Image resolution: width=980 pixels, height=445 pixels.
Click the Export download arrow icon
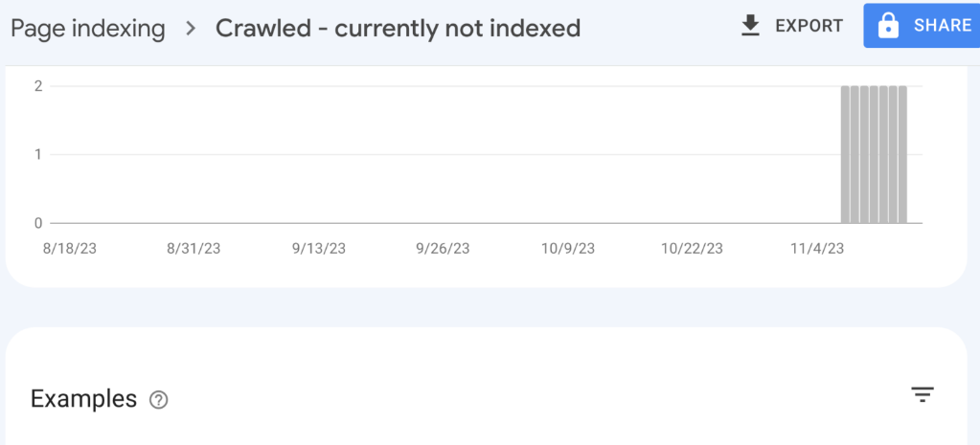(750, 26)
